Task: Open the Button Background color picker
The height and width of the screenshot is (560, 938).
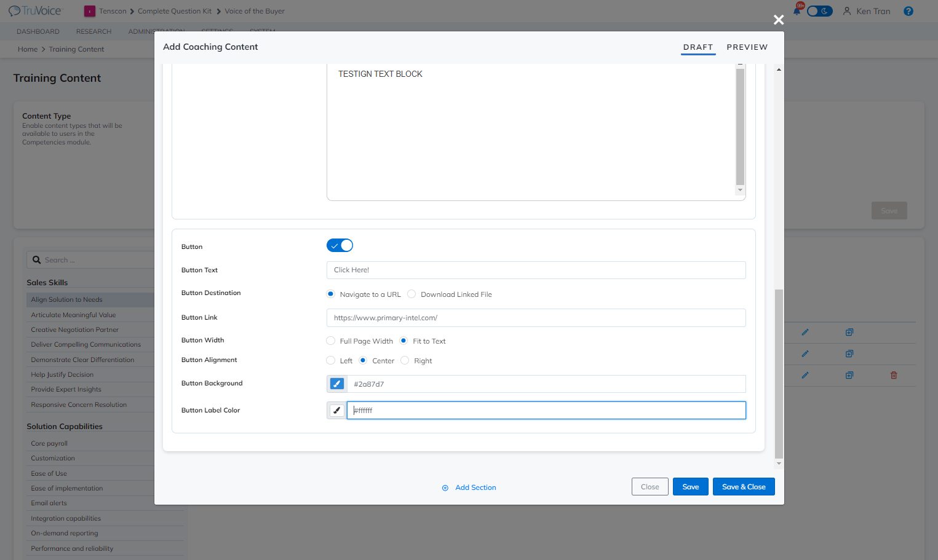Action: 336,384
